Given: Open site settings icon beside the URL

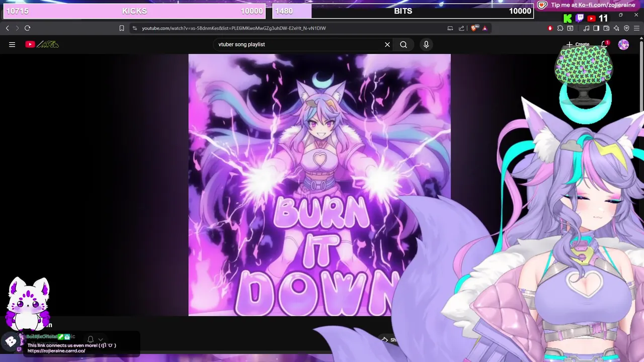Looking at the screenshot, I should click(134, 28).
